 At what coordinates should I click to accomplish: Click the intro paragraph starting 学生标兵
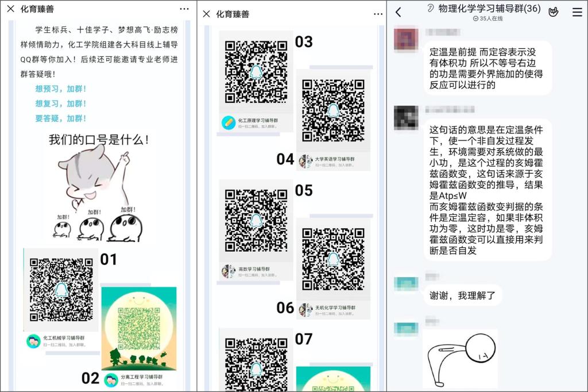click(x=99, y=52)
